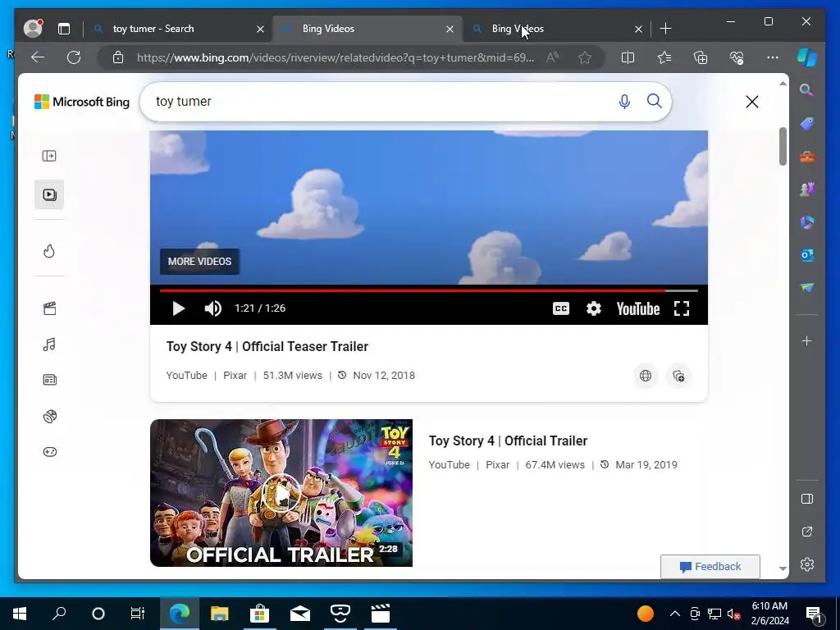Select the Videos icon in left rail
The height and width of the screenshot is (630, 840).
49,194
